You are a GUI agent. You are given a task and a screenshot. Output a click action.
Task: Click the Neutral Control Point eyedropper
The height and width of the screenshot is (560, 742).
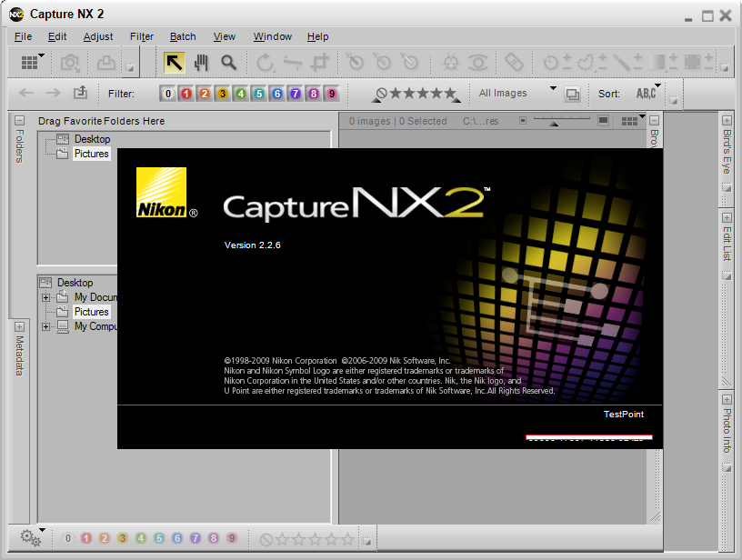pos(382,62)
